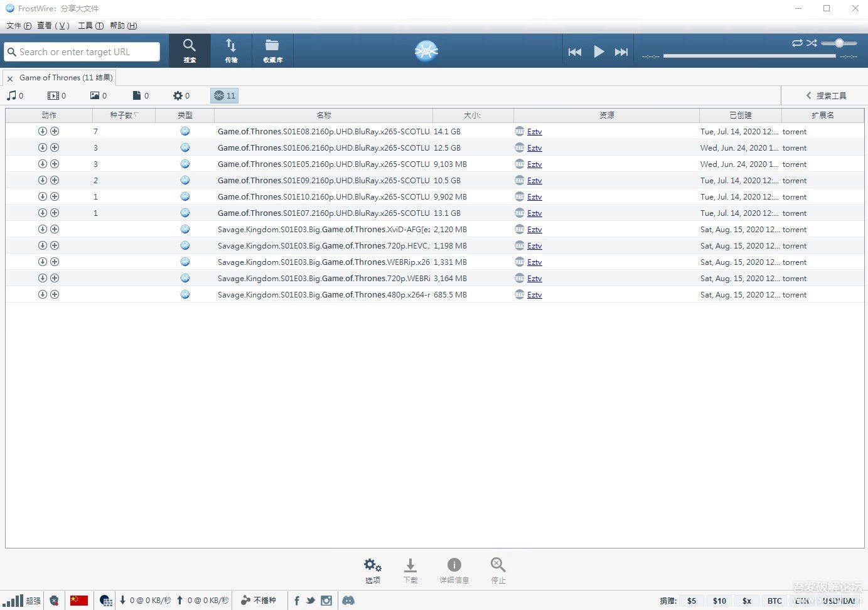Click the Discord icon in status bar
This screenshot has height=610, width=868.
(349, 601)
